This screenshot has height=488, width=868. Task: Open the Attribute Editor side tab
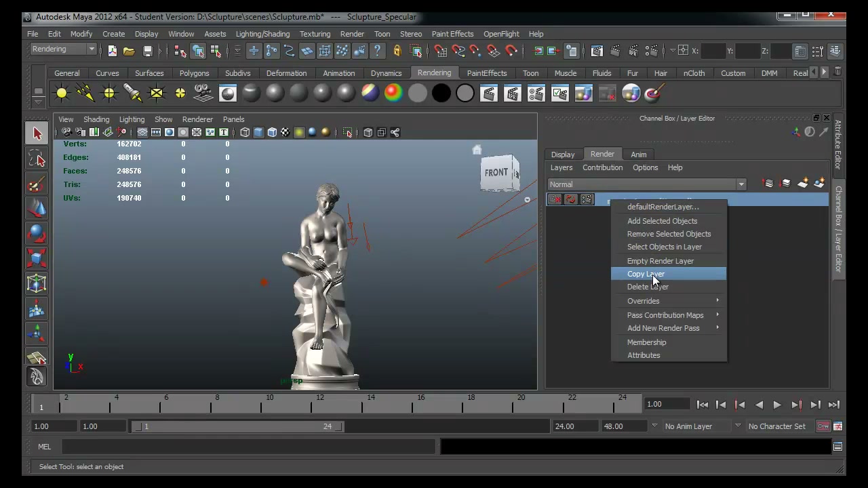point(838,144)
